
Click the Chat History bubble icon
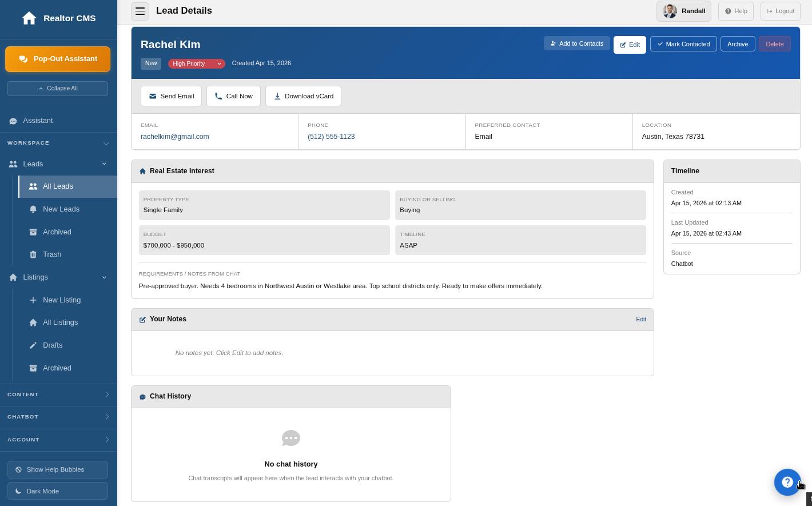tap(142, 397)
